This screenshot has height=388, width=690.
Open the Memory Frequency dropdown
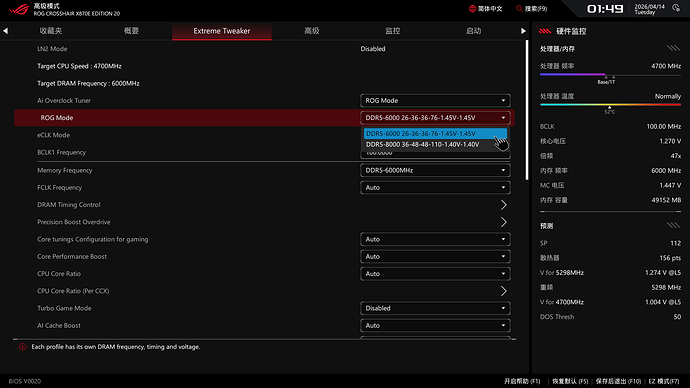tap(435, 170)
